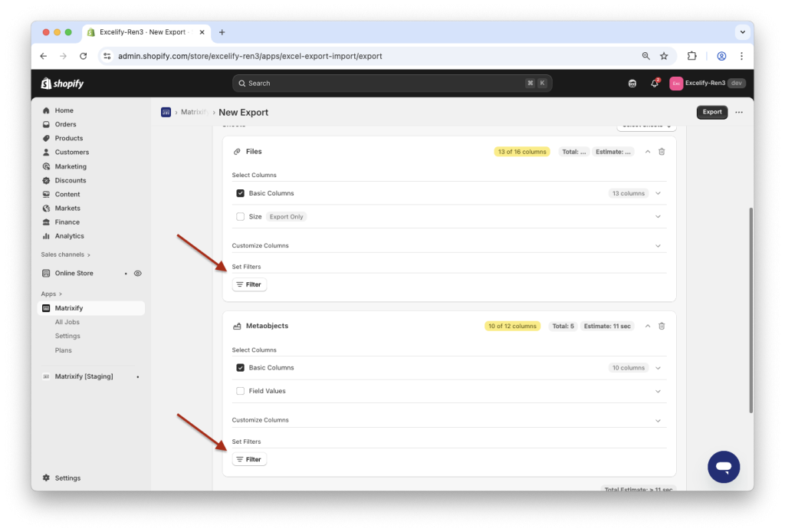
Task: Uncheck Basic Columns in the Files section
Action: pyautogui.click(x=240, y=192)
